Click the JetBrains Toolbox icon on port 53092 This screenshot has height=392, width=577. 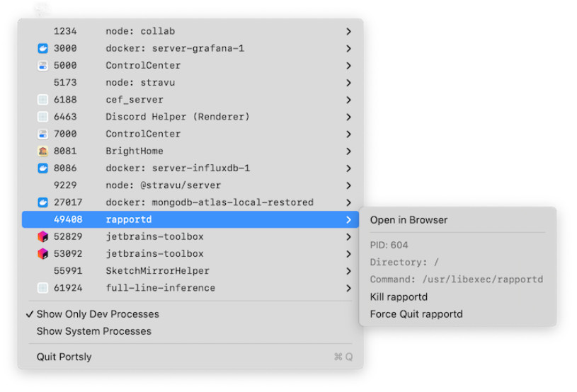pyautogui.click(x=42, y=254)
